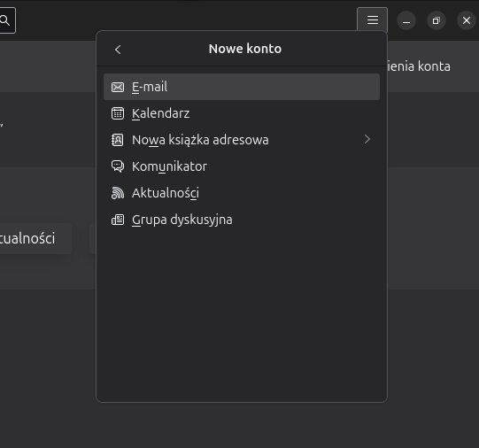Open the hamburger application menu

click(373, 19)
